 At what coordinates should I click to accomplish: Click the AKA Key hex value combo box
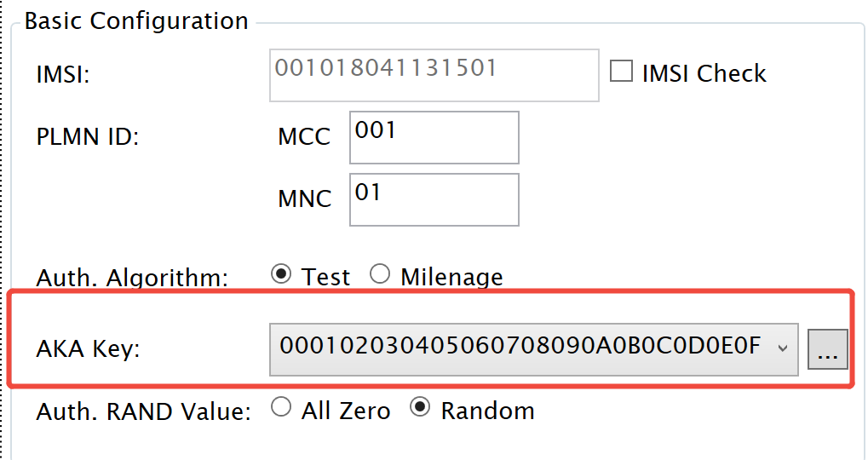[520, 348]
